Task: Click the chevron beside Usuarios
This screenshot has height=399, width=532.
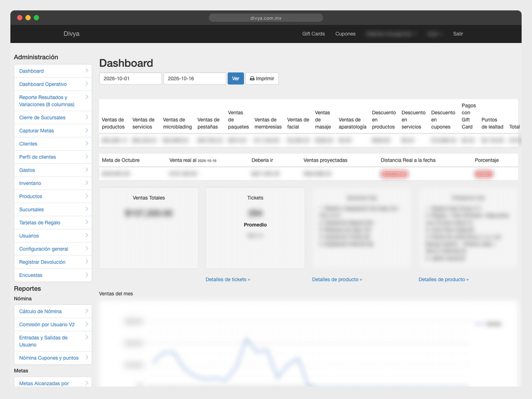Action: coord(87,235)
